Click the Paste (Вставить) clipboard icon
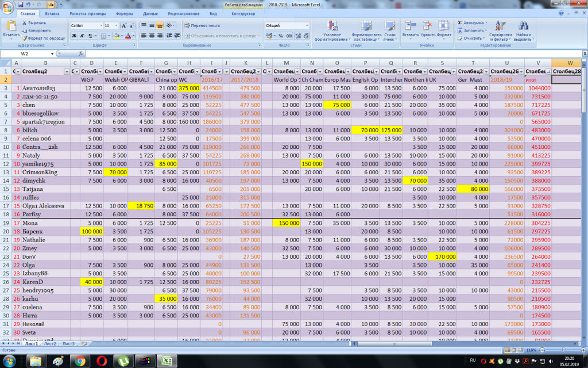 11,25
